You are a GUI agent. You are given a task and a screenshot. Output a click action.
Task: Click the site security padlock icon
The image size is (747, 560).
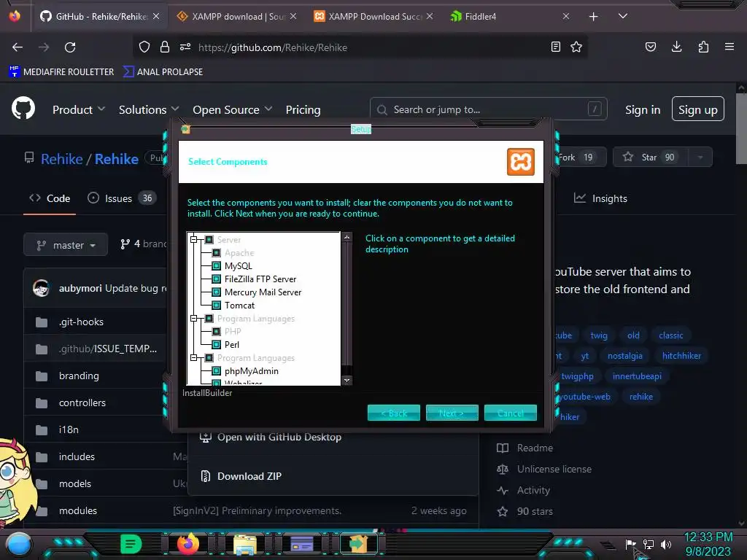coord(165,47)
